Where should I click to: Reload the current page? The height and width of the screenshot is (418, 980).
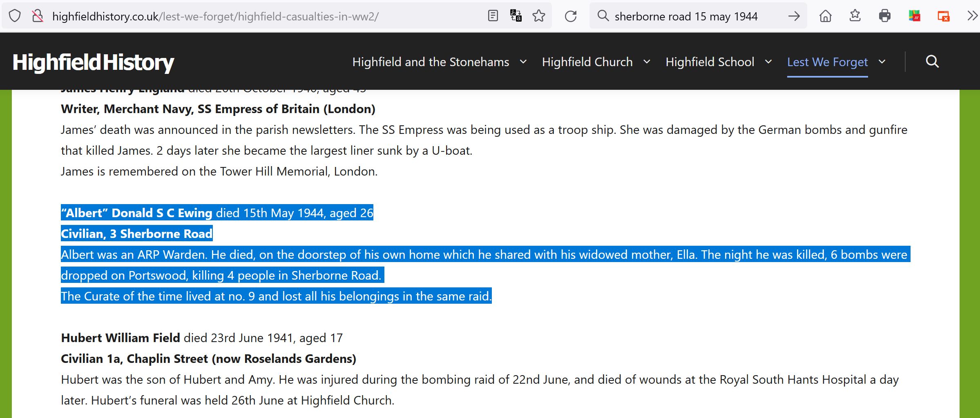[x=571, y=16]
